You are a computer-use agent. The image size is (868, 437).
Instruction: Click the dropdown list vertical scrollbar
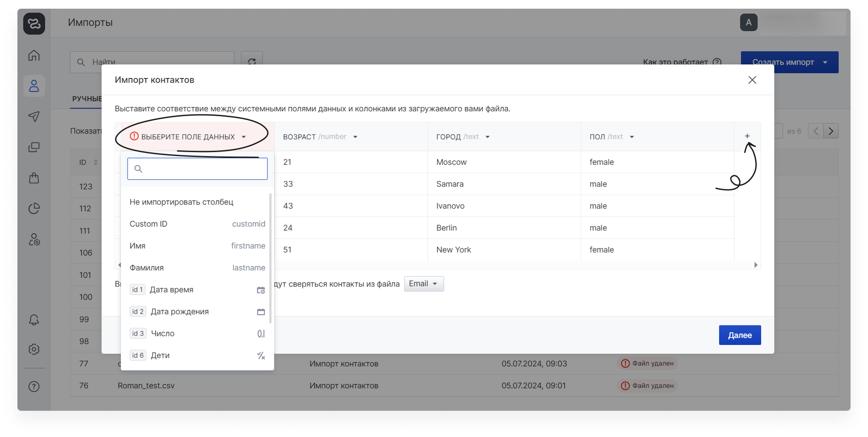pyautogui.click(x=270, y=259)
